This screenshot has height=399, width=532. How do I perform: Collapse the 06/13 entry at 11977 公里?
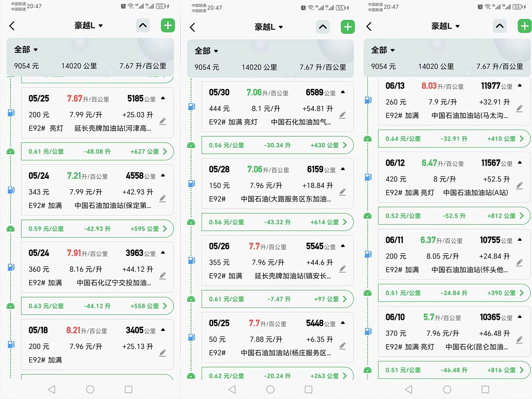tap(520, 86)
